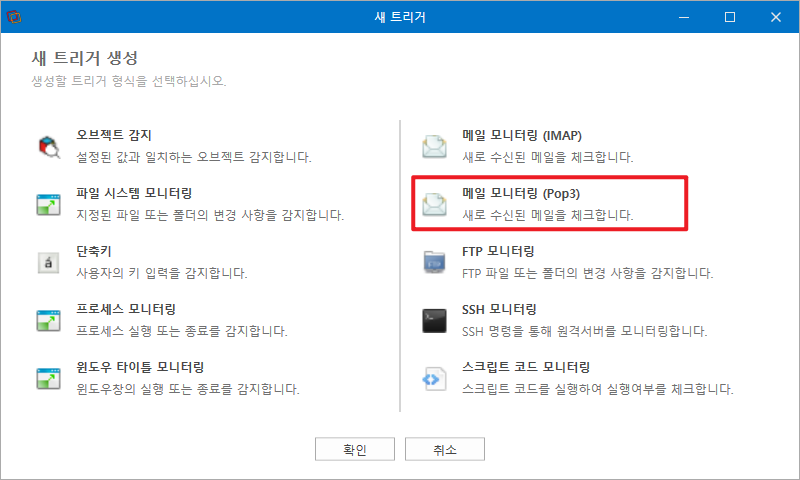The image size is (800, 480).
Task: Select the IMAP mail envelope icon
Action: (434, 147)
